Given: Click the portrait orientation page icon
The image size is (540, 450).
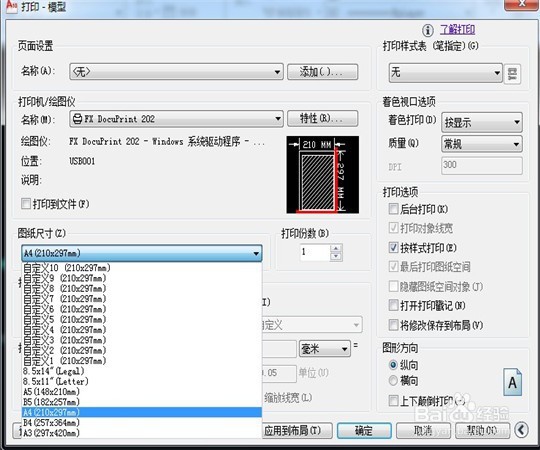Looking at the screenshot, I should pyautogui.click(x=512, y=382).
